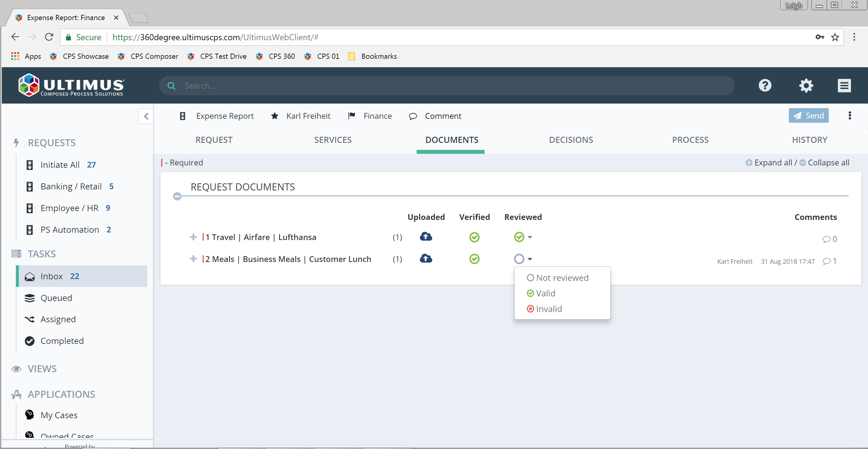Viewport: 868px width, 449px height.
Task: Open PS Automation requests
Action: (x=69, y=230)
